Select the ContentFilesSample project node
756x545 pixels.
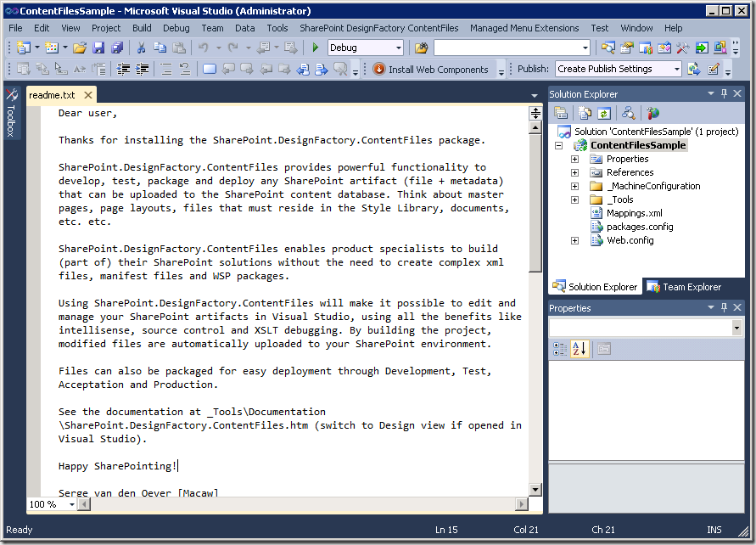[x=638, y=145]
